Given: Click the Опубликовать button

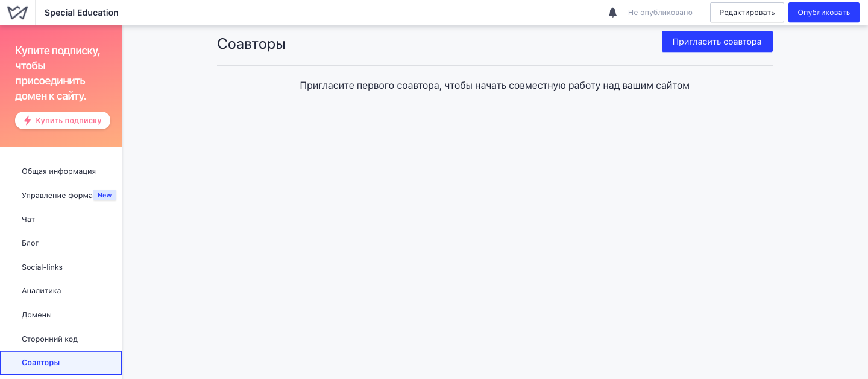Looking at the screenshot, I should tap(823, 13).
